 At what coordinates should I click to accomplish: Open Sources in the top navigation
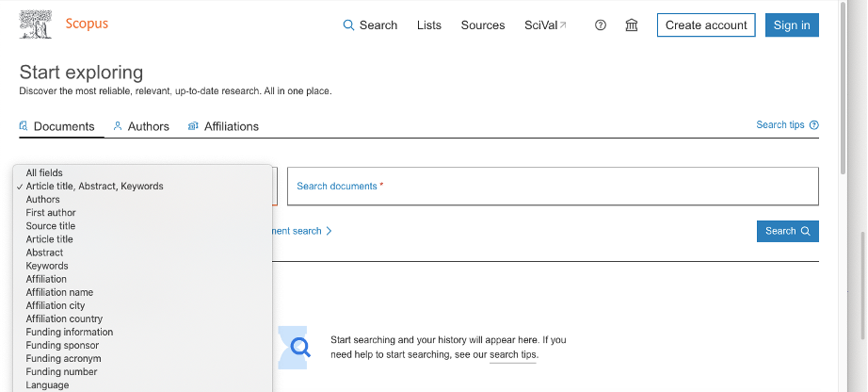[x=483, y=25]
